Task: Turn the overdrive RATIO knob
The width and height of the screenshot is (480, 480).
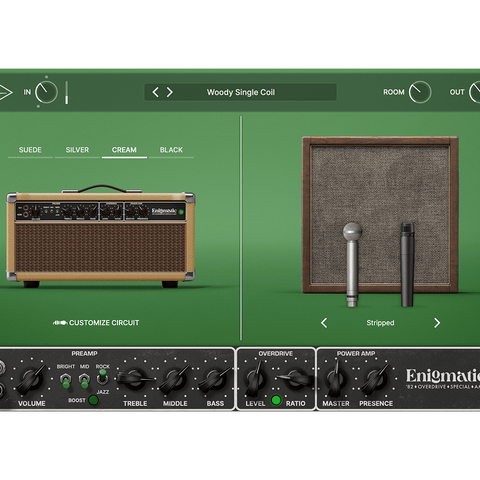Action: point(295,379)
